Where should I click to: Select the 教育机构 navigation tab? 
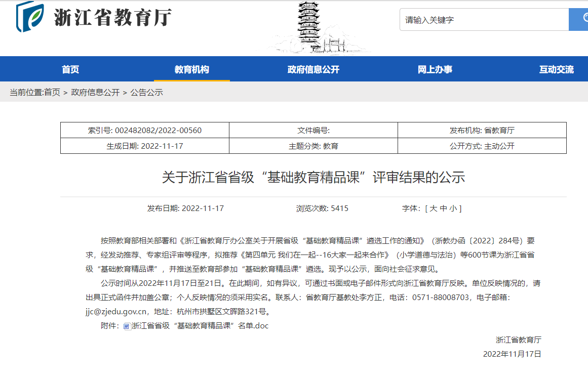coord(191,69)
